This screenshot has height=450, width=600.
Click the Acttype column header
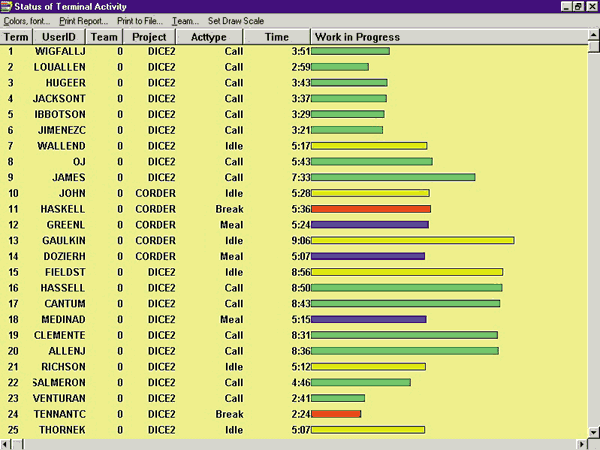[x=209, y=37]
